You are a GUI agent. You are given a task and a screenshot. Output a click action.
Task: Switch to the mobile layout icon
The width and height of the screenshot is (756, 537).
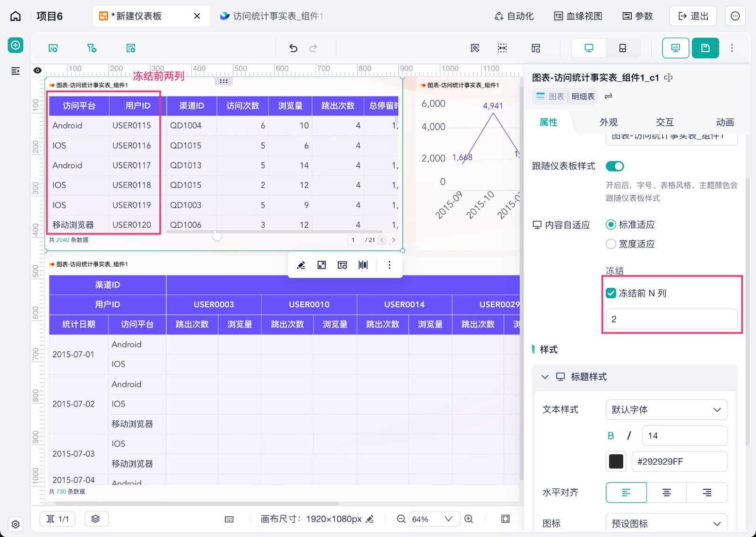[623, 48]
